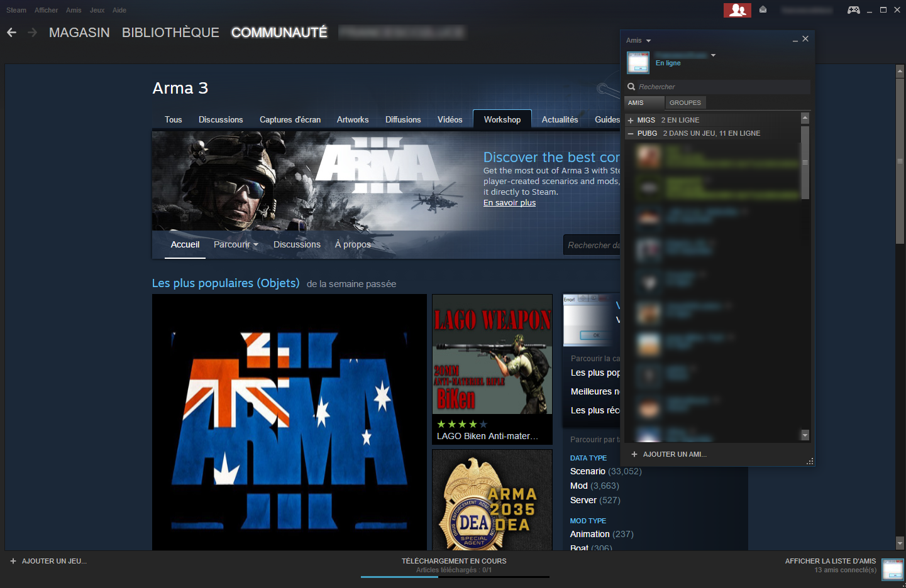Open friends list from the bottom-right icon
This screenshot has height=588, width=906.
[893, 569]
